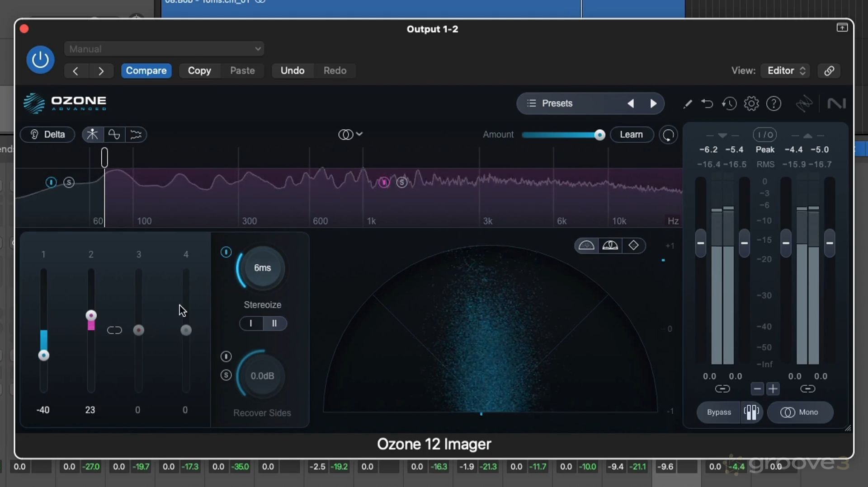Click band 2 width slider handle

coord(91,315)
